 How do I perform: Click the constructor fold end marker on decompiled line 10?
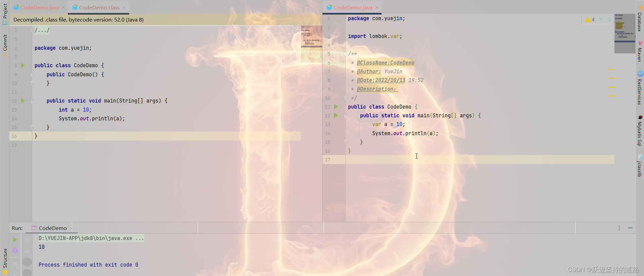[x=32, y=83]
